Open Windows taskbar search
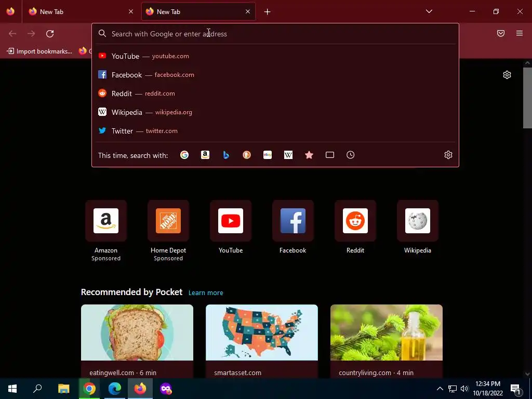Viewport: 532px width, 399px height. (x=37, y=389)
